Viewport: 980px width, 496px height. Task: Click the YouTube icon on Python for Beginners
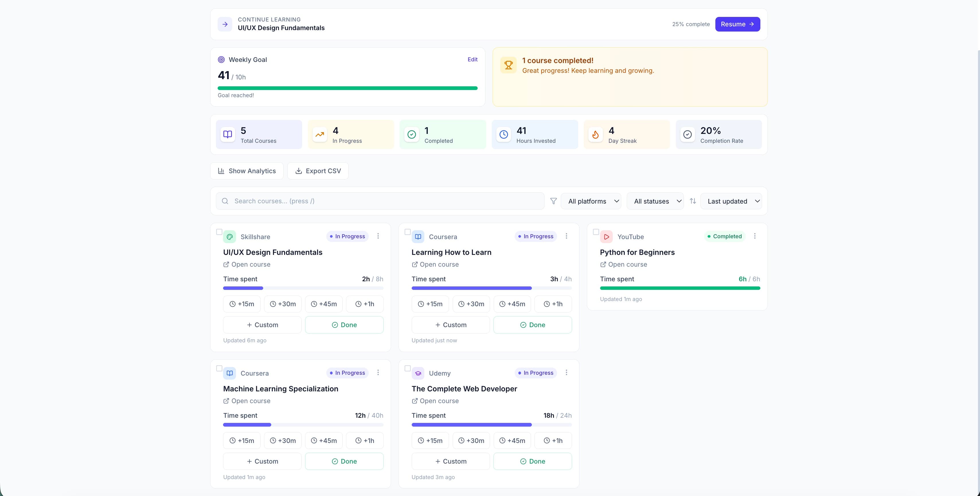606,236
